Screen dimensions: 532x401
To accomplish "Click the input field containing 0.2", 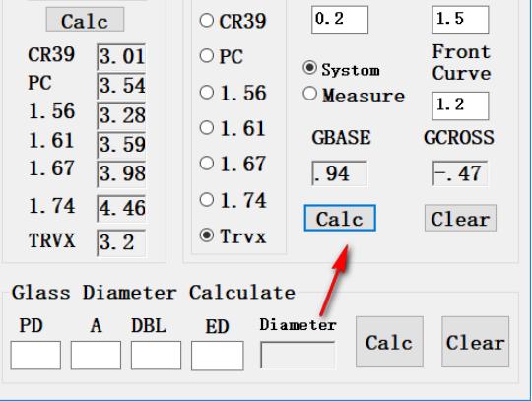I will point(340,20).
